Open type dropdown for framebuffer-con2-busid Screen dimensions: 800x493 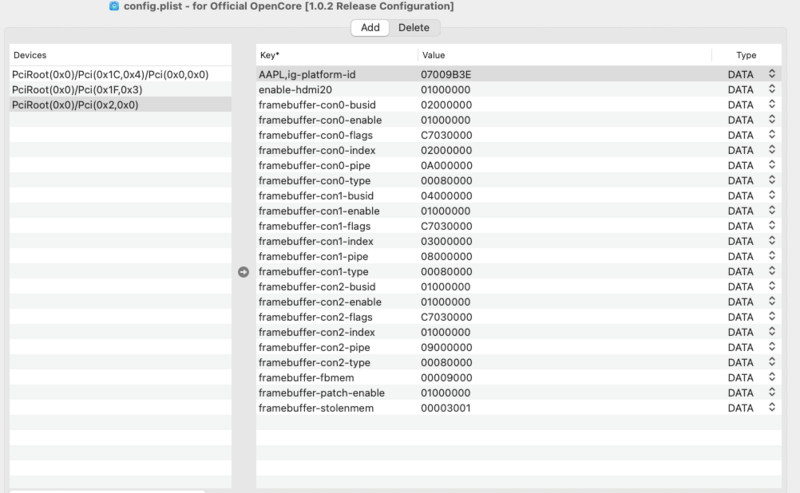pyautogui.click(x=772, y=286)
